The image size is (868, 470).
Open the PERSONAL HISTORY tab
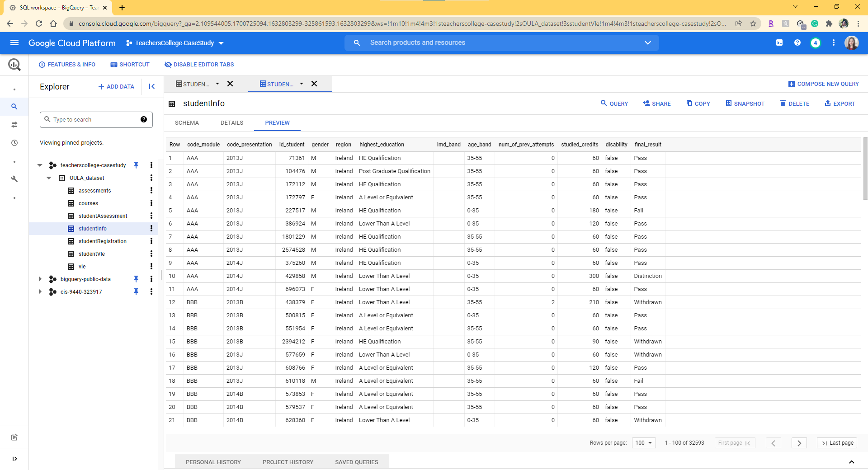click(x=213, y=462)
